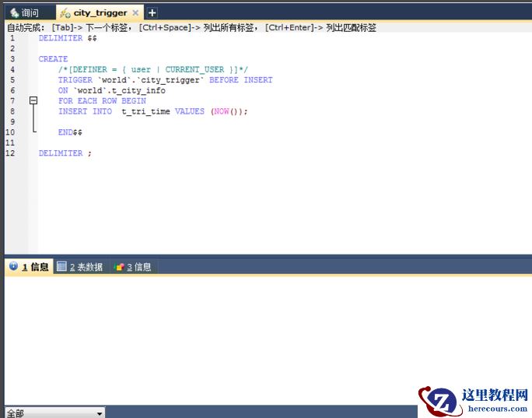The image size is (532, 418).
Task: Click FOR EACH ROW BEGIN on line 7
Action: click(102, 101)
